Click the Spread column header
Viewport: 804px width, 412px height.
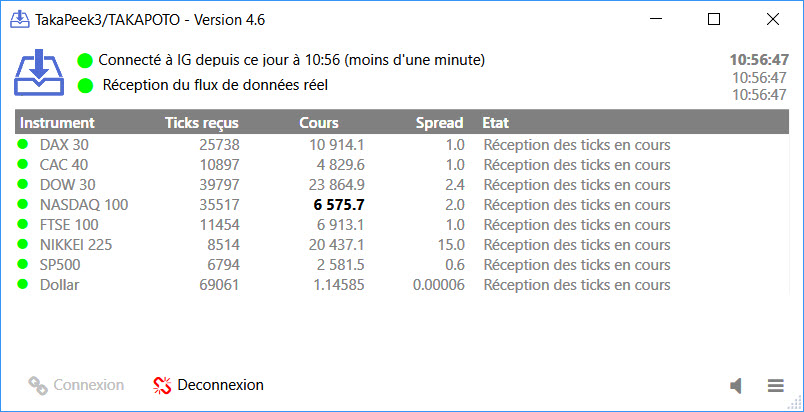click(439, 123)
